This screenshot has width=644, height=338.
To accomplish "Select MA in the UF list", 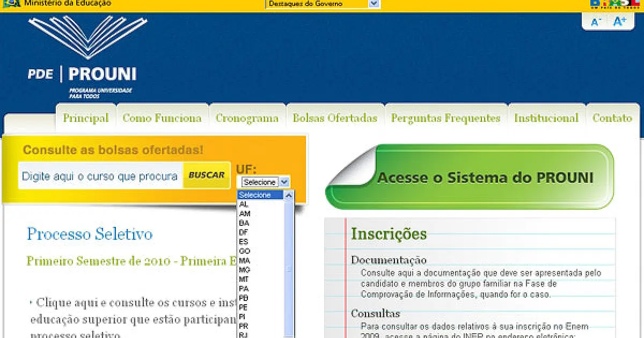I will click(x=261, y=260).
